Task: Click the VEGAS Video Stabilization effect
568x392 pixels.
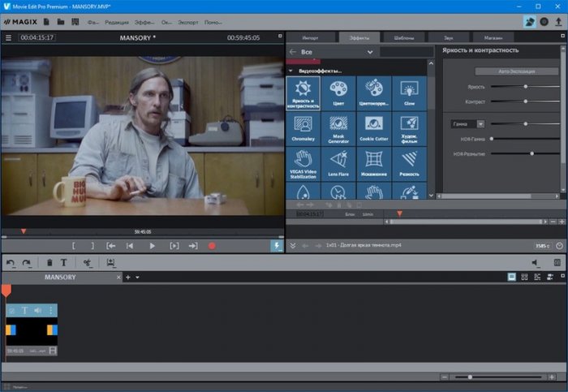Action: point(303,163)
